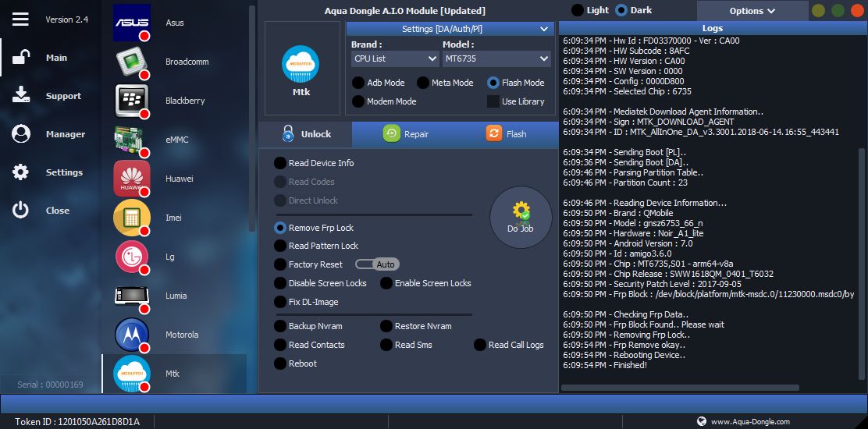Enable Adb Mode radio option

pos(358,83)
